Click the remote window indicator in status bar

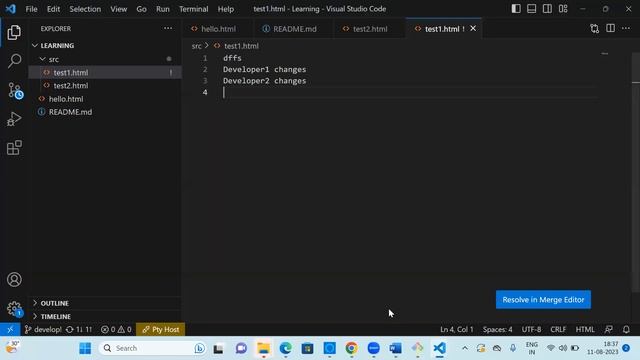point(10,329)
